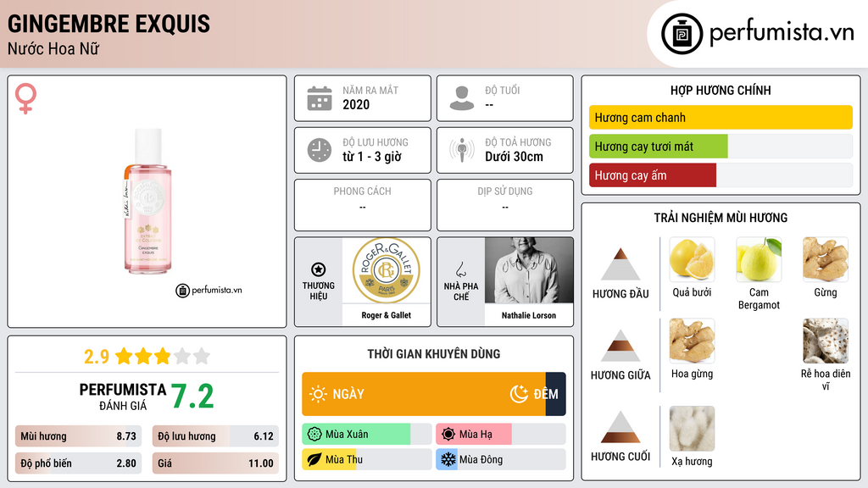868x488 pixels.
Task: Click the Trải nghiệm mùi hương heading
Action: pyautogui.click(x=721, y=218)
